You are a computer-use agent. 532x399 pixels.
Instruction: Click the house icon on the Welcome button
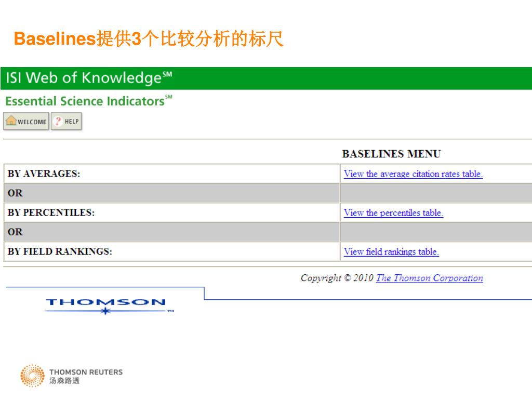(11, 122)
